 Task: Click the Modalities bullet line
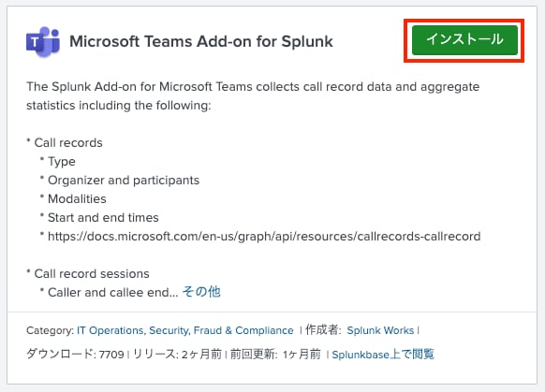tap(77, 199)
